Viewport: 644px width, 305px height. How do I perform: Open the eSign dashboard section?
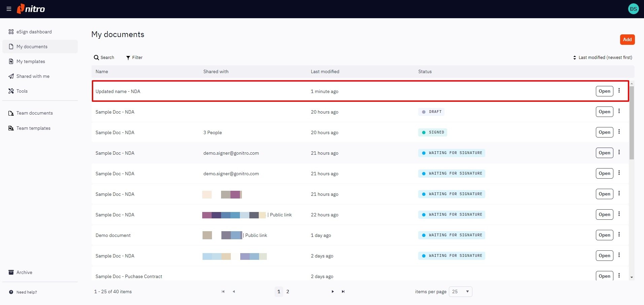point(34,32)
